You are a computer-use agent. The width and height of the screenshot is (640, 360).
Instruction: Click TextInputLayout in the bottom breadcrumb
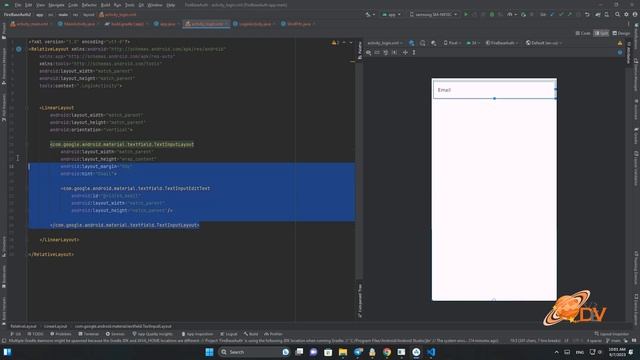(x=123, y=326)
